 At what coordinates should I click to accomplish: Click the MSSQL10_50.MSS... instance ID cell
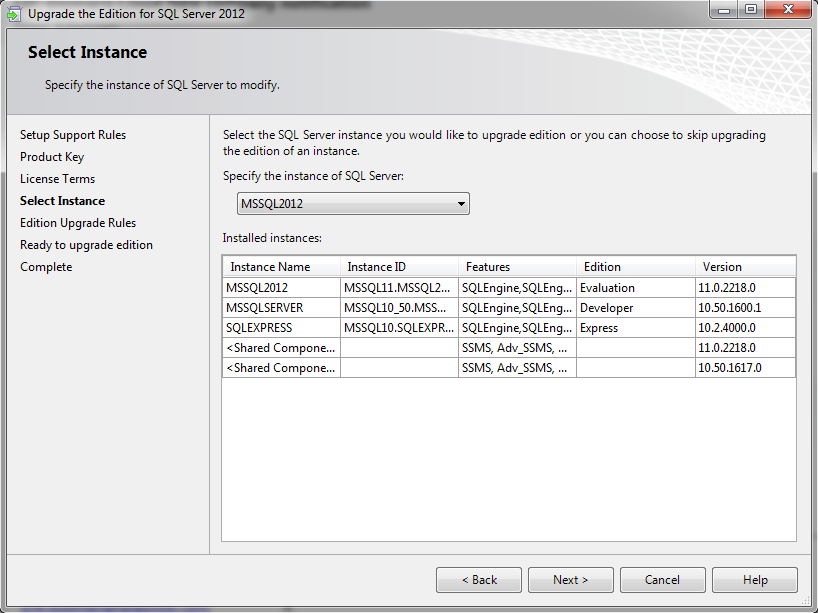[x=400, y=308]
